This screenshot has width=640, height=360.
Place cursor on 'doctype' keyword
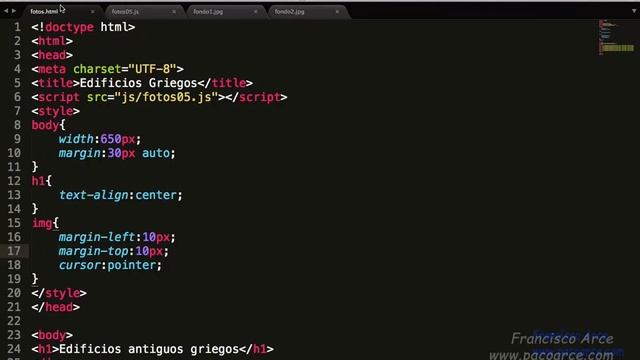coord(69,27)
